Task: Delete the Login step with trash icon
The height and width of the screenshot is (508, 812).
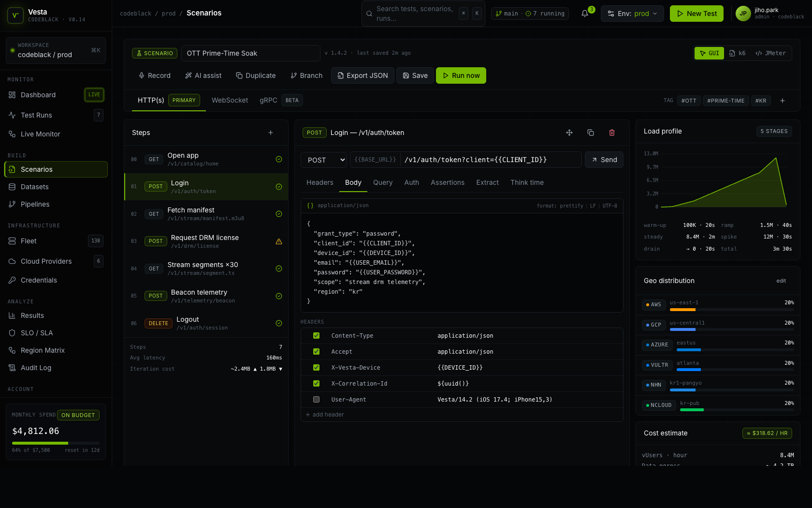Action: pos(612,133)
